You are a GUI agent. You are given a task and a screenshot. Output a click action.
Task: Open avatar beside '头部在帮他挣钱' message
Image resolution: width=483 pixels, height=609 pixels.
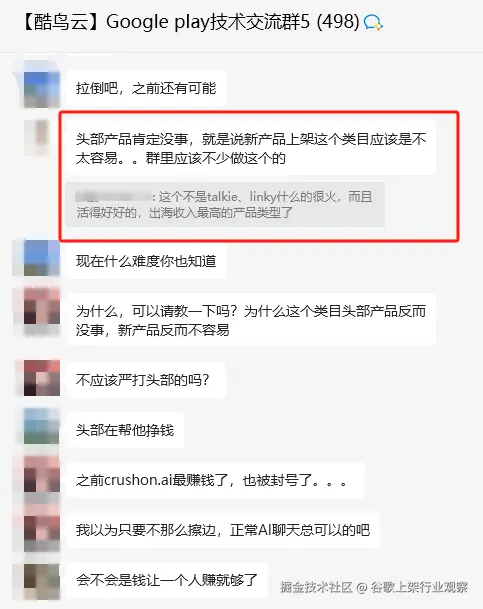point(42,426)
